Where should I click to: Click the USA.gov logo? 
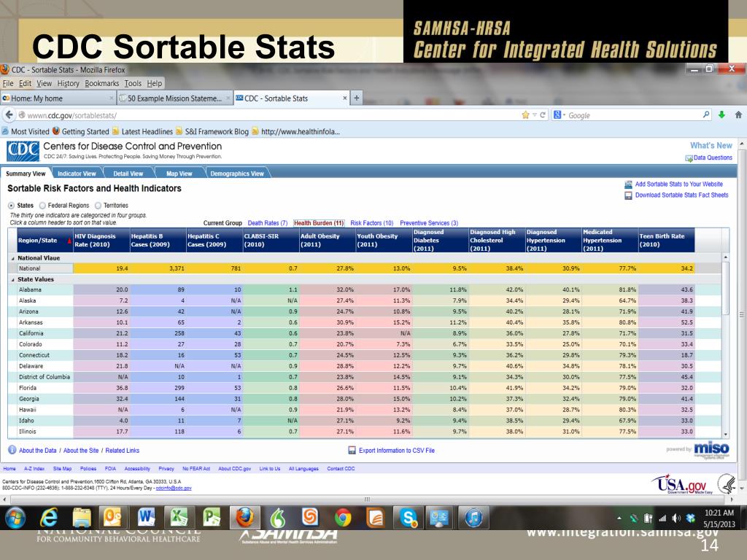[682, 484]
